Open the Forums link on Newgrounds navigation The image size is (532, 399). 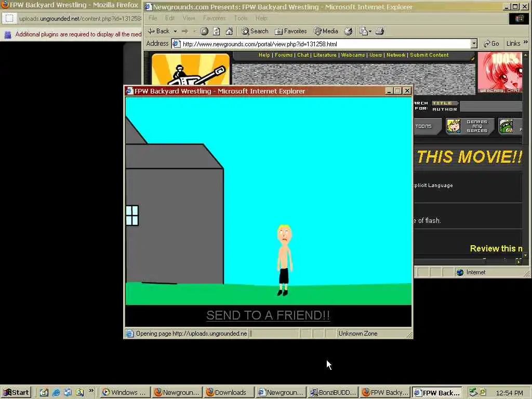tap(284, 55)
